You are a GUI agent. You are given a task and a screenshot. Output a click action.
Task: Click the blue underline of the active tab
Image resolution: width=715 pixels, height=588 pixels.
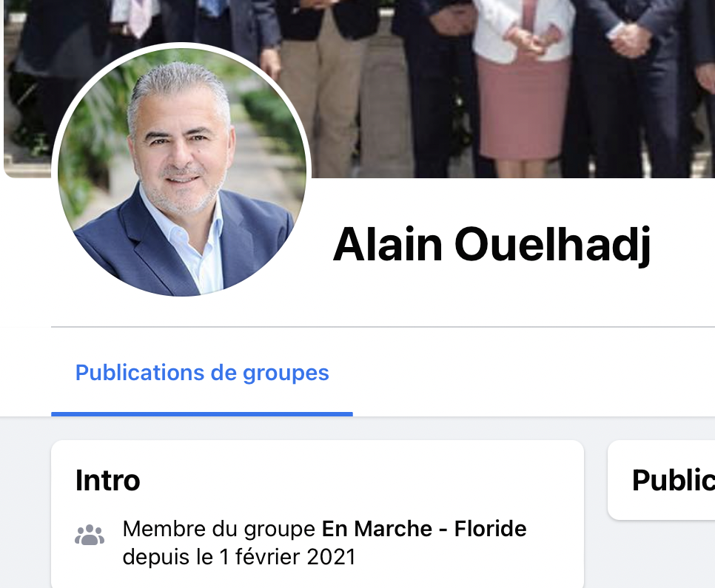[202, 414]
